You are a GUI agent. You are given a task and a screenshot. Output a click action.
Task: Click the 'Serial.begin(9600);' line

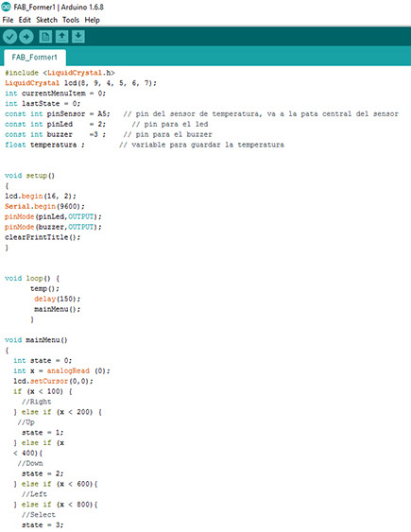(44, 206)
